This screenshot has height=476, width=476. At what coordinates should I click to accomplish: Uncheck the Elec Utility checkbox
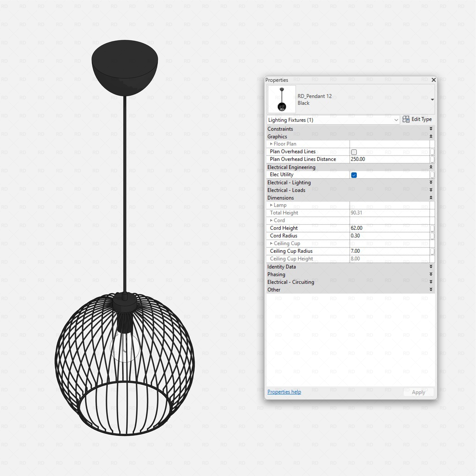354,175
